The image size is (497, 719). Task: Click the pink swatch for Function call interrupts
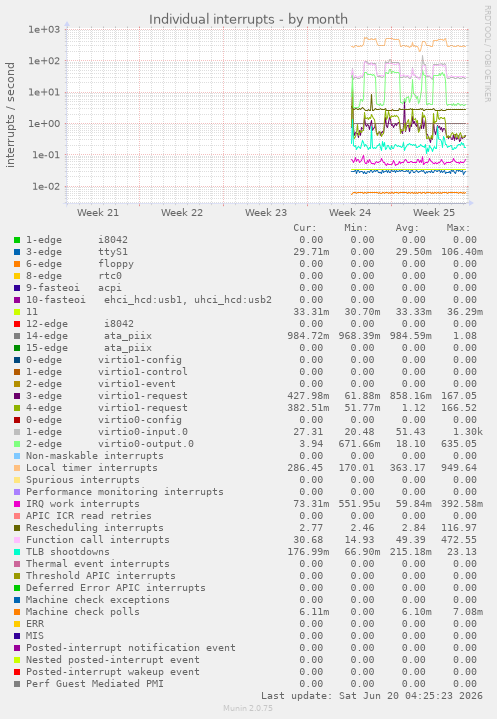point(17,540)
